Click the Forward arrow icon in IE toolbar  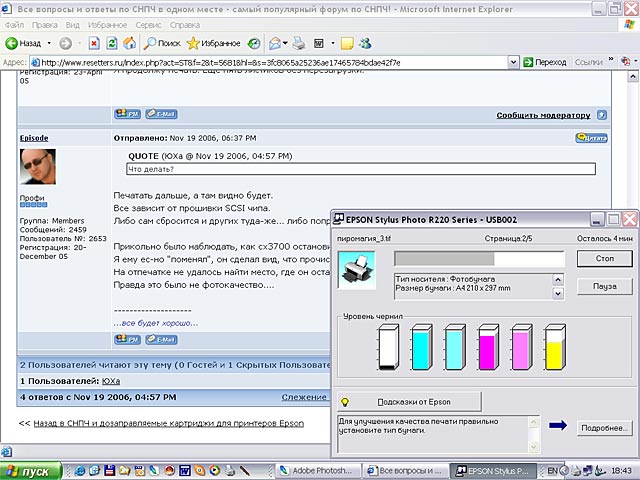pos(65,43)
